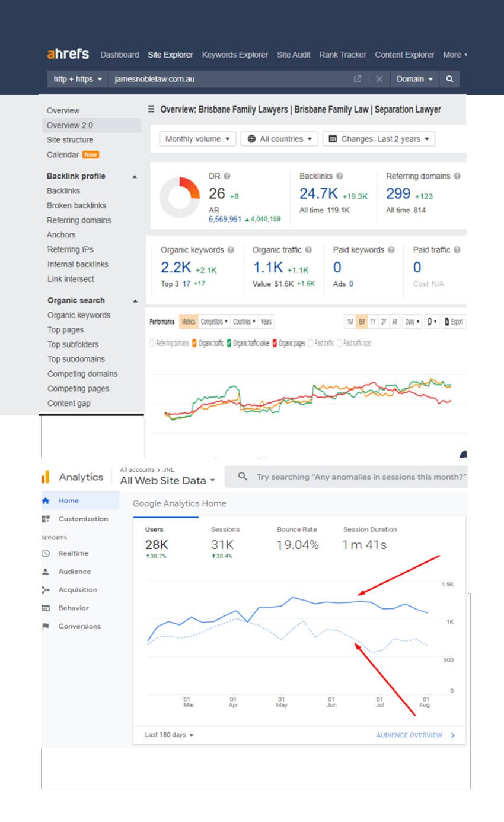Open Rank Tracker in top navigation
The width and height of the screenshot is (504, 822).
343,55
